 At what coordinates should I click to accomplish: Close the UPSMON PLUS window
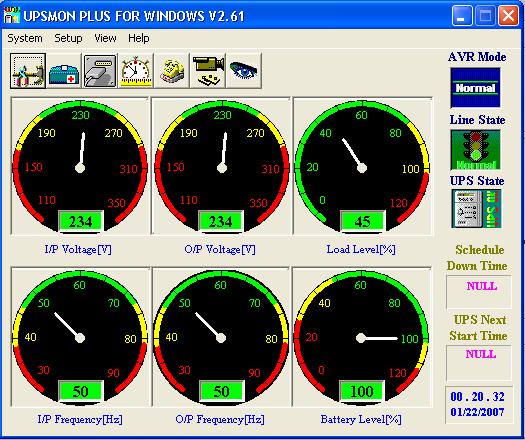point(508,15)
